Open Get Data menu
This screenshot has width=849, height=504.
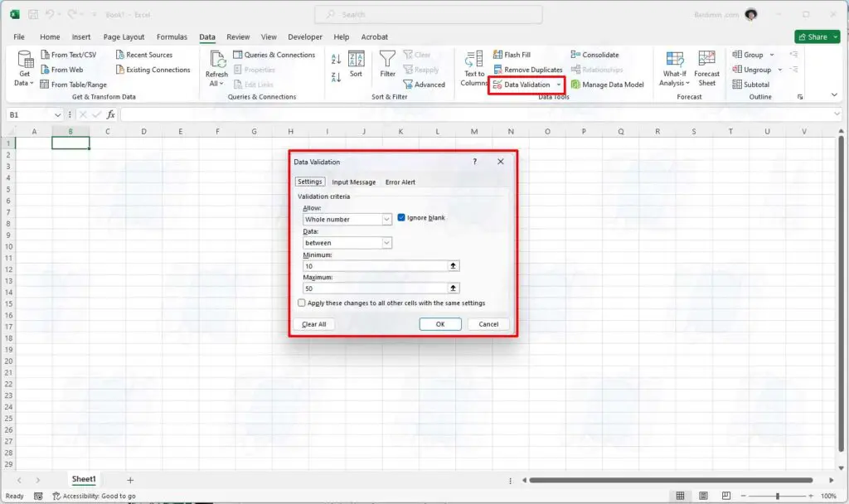[x=24, y=68]
